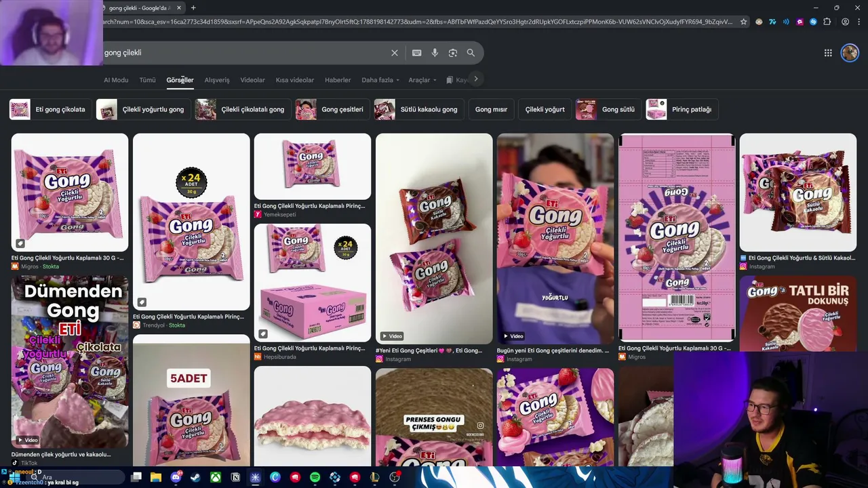Open Spotify from the taskbar

point(315,477)
